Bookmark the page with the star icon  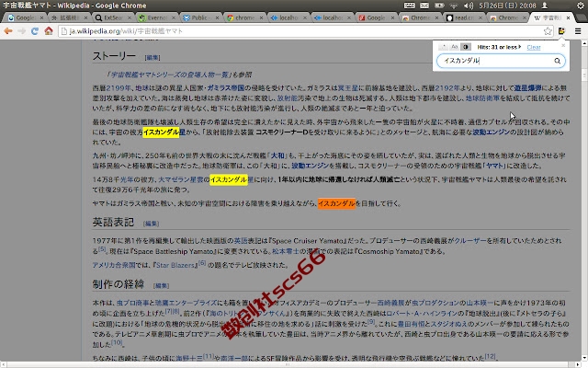point(548,31)
